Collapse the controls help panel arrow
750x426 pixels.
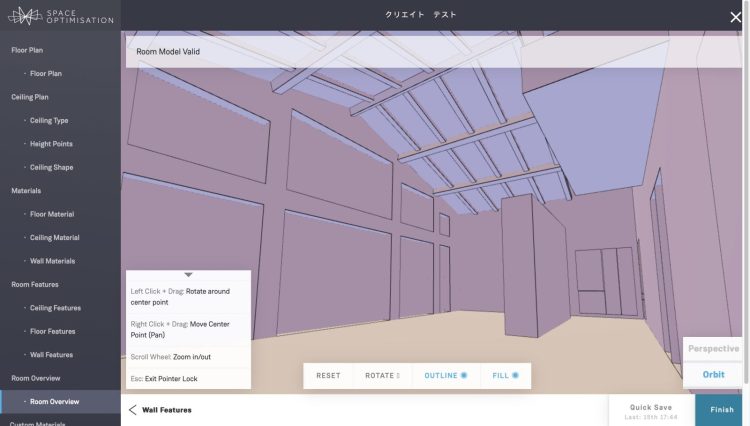(x=188, y=275)
